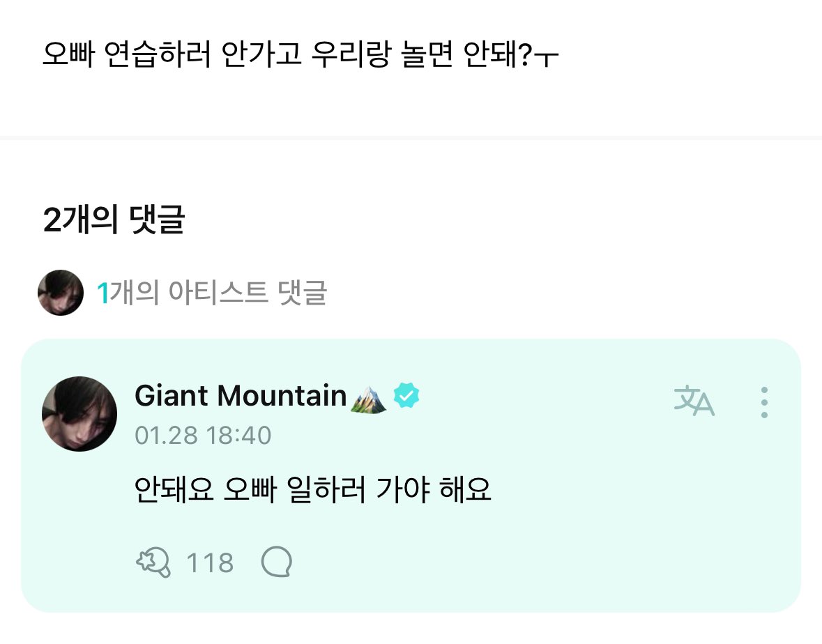Tap the translate comment icon

click(x=694, y=401)
